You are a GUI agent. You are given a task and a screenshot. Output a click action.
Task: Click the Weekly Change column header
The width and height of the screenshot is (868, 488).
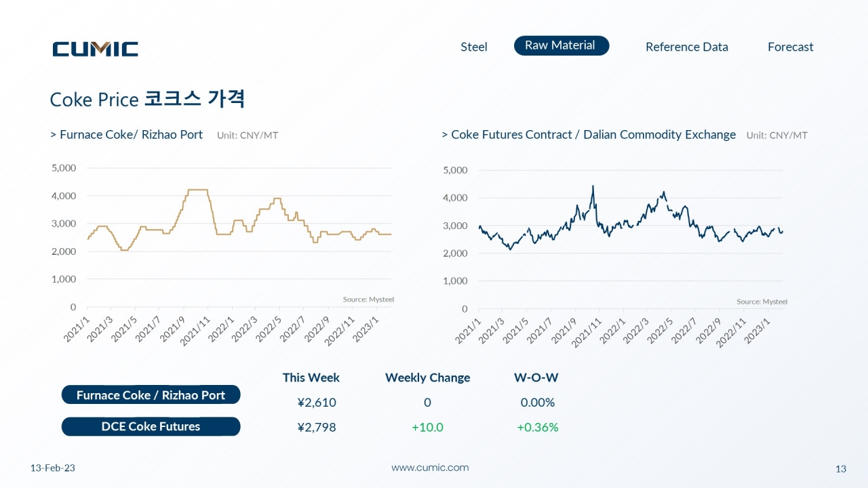[427, 378]
